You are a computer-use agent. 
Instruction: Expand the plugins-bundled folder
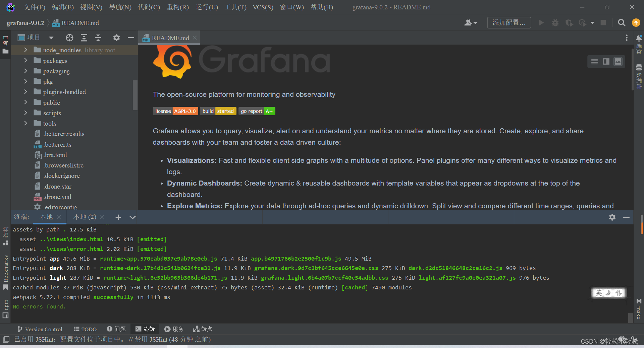click(25, 92)
